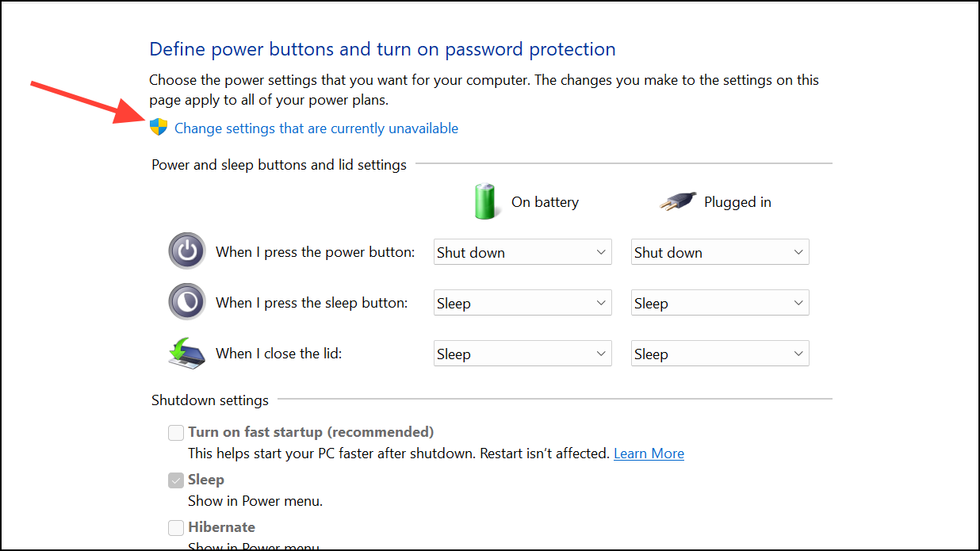Uncheck the Sleep shutdown setting
The image size is (980, 551).
(x=175, y=480)
